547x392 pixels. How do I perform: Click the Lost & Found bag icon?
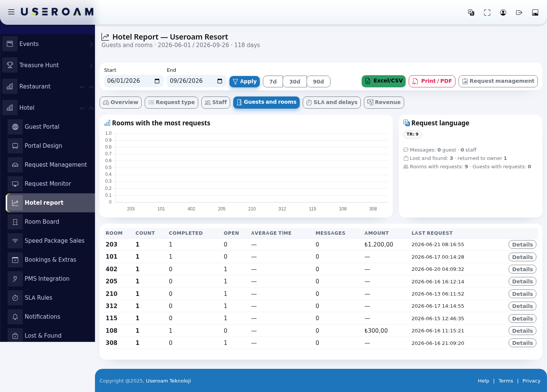[15, 336]
